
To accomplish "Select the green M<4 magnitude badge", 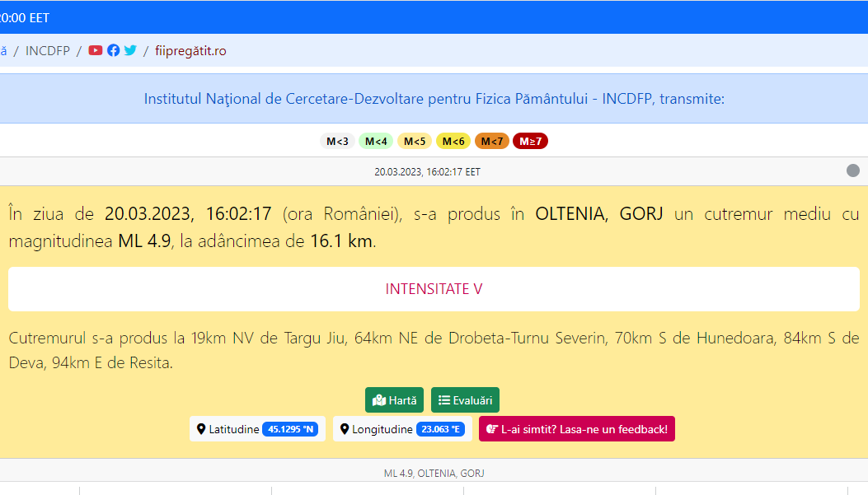I will tap(376, 141).
